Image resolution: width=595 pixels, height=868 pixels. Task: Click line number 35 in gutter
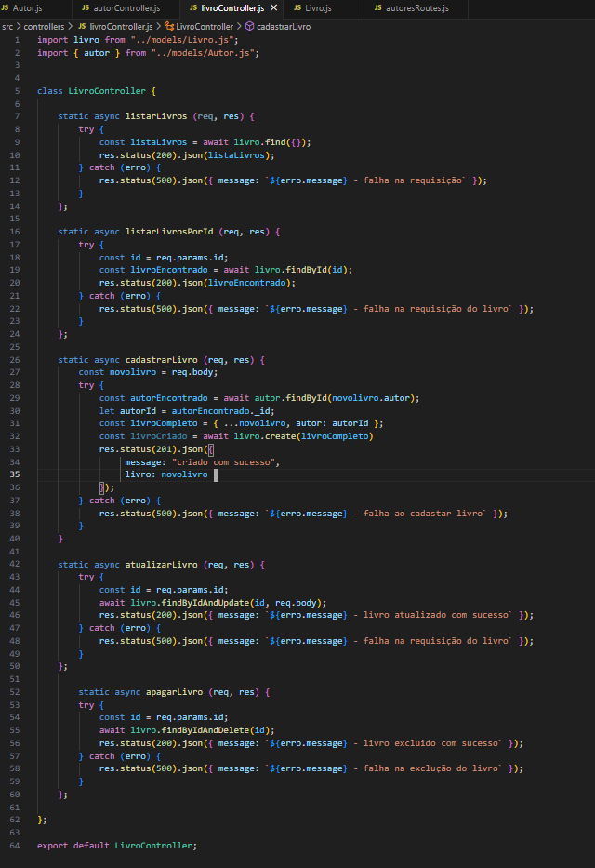tap(15, 474)
